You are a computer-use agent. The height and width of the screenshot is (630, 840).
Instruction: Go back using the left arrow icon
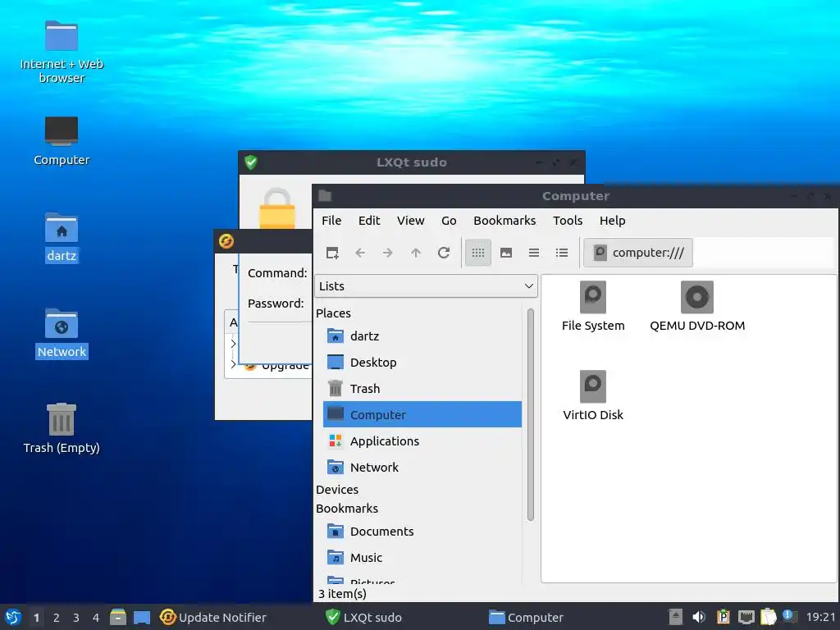[360, 253]
